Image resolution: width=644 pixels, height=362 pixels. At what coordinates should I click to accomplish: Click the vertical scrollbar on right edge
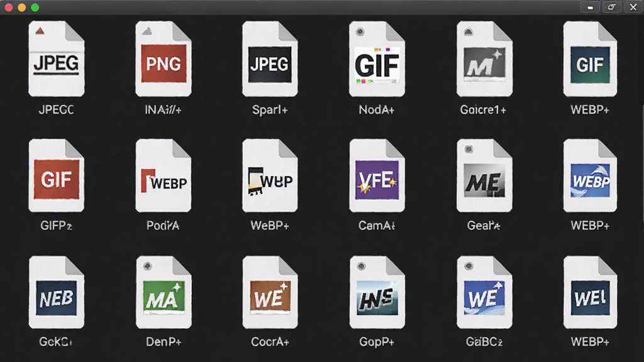(x=642, y=164)
